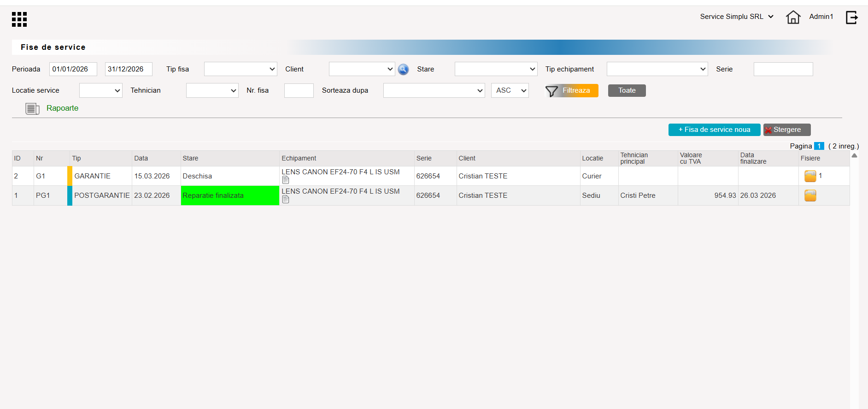
Task: Open the Stare filter dropdown
Action: click(x=496, y=69)
